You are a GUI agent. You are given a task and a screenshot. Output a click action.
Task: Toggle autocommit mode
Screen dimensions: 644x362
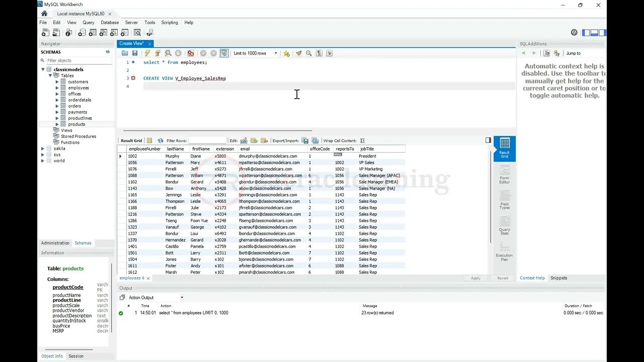point(224,53)
